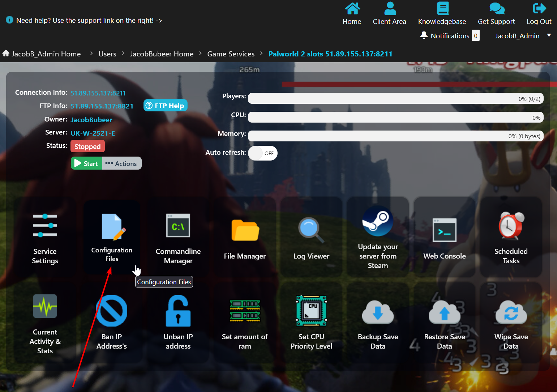Viewport: 557px width, 392px height.
Task: Open the Notifications dropdown
Action: pos(450,36)
